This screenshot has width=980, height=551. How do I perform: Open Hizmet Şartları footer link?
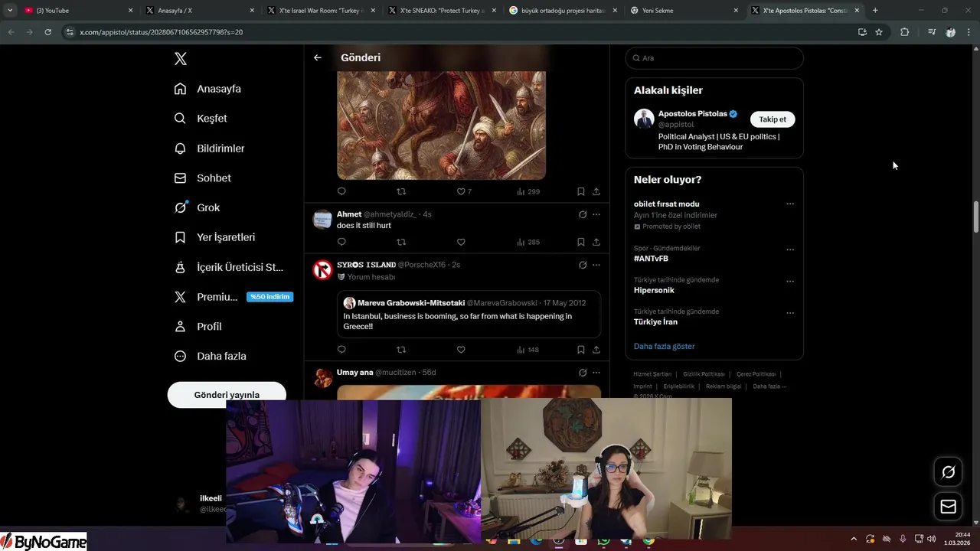652,374
